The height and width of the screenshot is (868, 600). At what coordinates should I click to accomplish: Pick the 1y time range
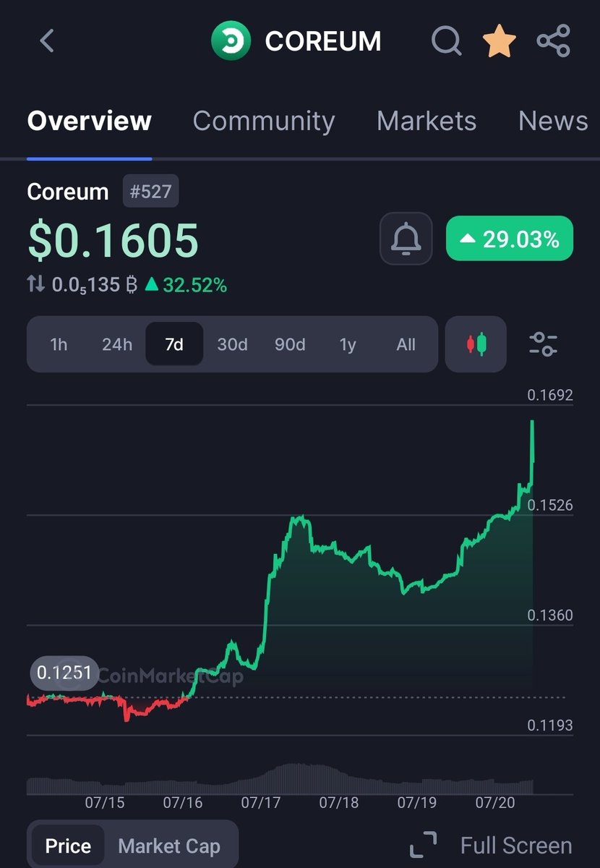348,344
